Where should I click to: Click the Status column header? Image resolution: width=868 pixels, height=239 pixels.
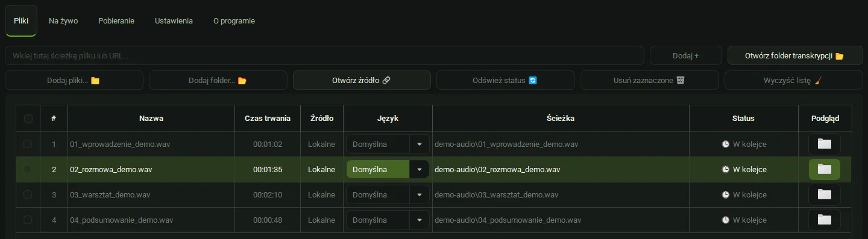point(744,119)
